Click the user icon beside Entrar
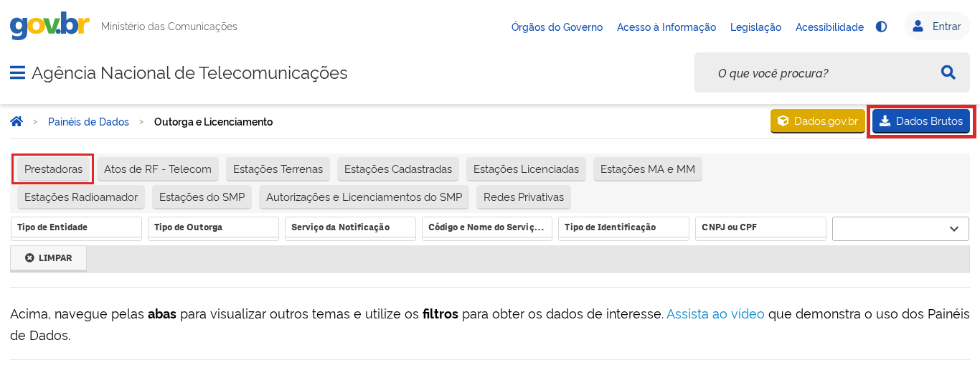Image resolution: width=980 pixels, height=373 pixels. point(918,27)
